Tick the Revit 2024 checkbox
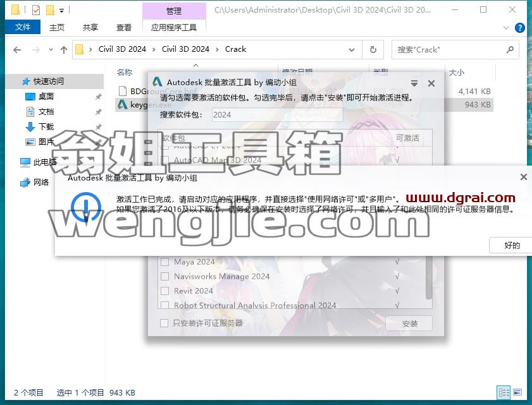This screenshot has height=405, width=532. pyautogui.click(x=164, y=291)
